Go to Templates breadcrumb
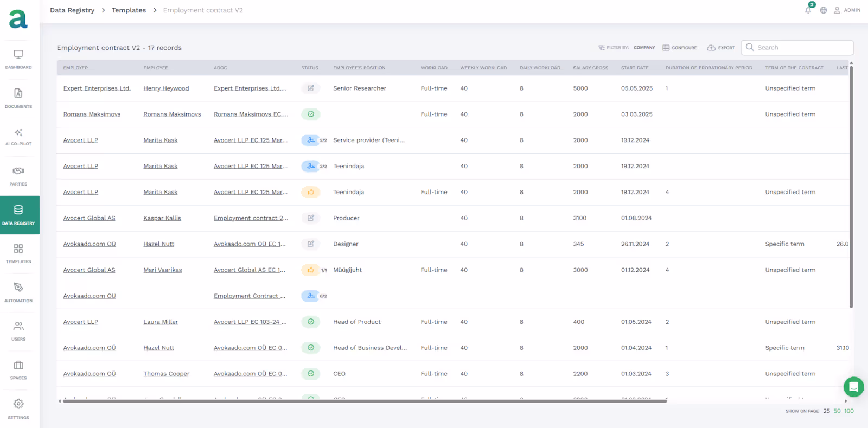The width and height of the screenshot is (868, 428). (x=129, y=10)
